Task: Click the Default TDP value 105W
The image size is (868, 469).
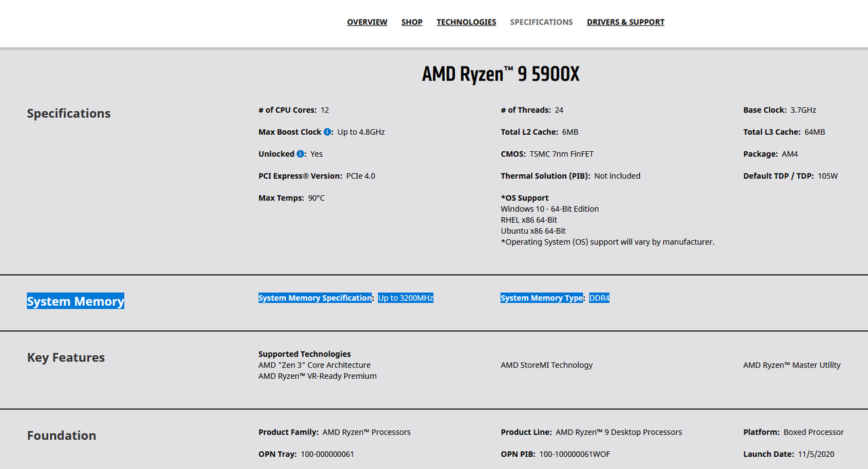Action: click(828, 176)
